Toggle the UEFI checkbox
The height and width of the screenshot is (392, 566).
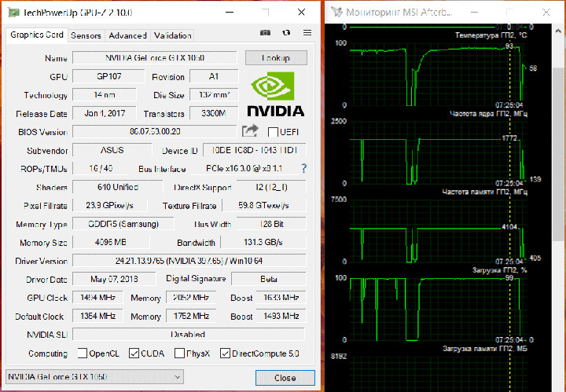tap(273, 132)
